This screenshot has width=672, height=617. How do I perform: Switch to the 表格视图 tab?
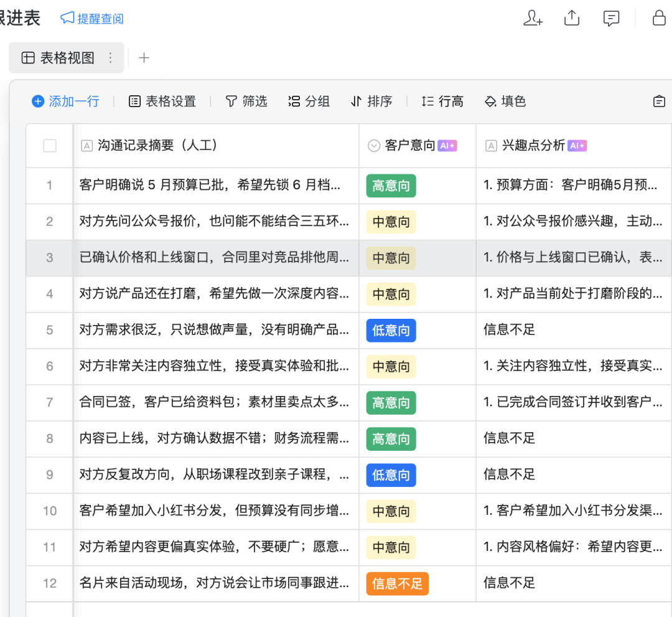[67, 58]
